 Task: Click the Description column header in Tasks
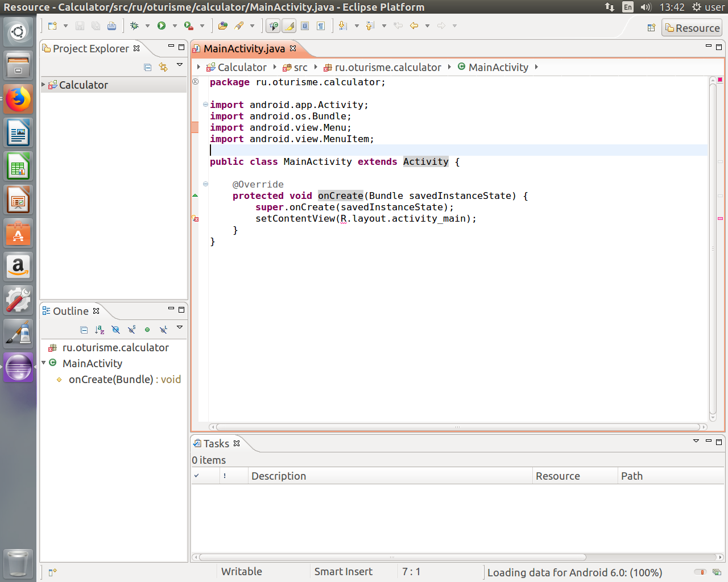(x=390, y=476)
